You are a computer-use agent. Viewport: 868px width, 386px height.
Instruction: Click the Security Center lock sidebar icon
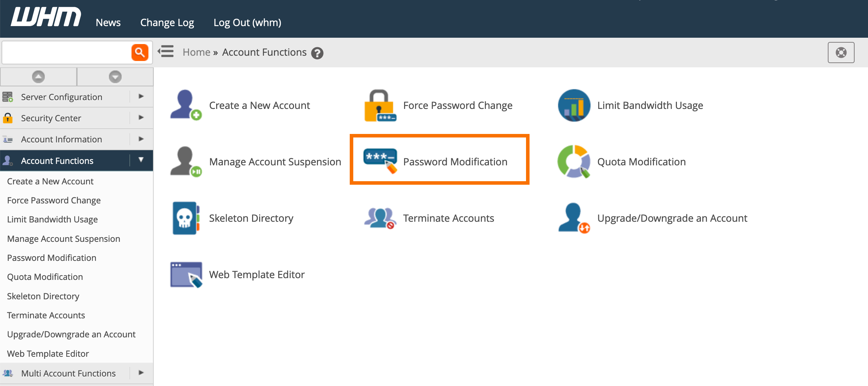point(8,118)
